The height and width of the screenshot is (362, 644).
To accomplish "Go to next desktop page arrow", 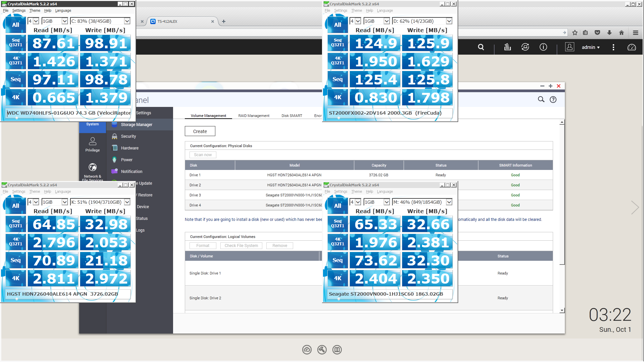I will pos(635,207).
